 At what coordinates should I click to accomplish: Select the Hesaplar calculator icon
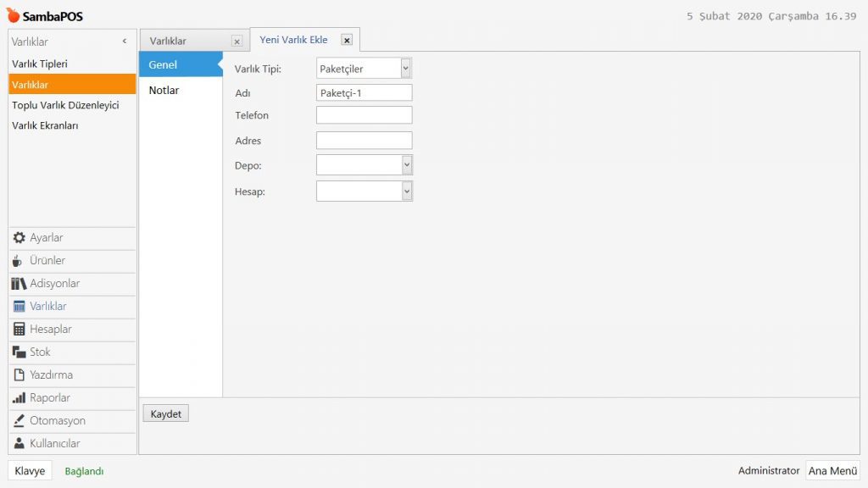click(19, 330)
